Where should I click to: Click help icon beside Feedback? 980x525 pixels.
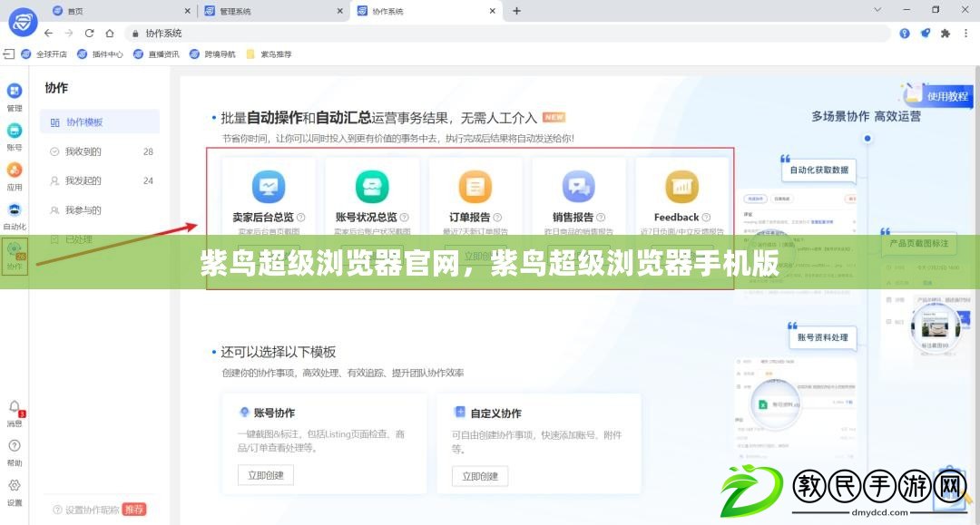point(706,218)
